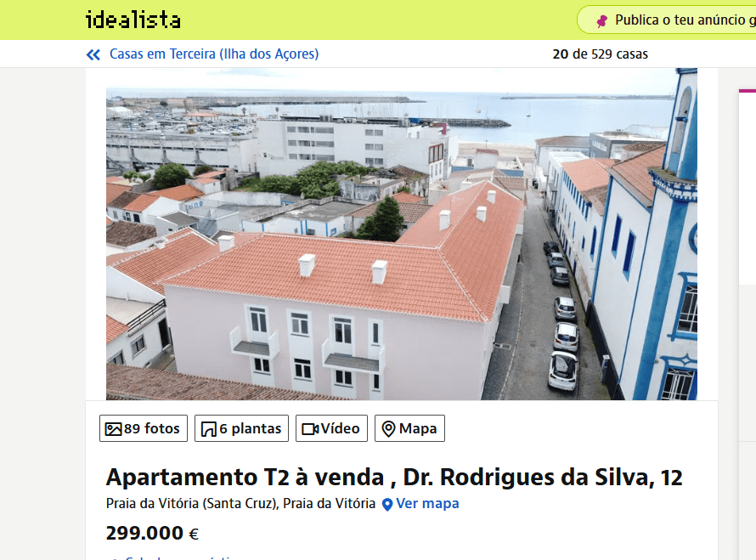Click the 299.000 € price
Screen dimensions: 756x560
point(152,533)
